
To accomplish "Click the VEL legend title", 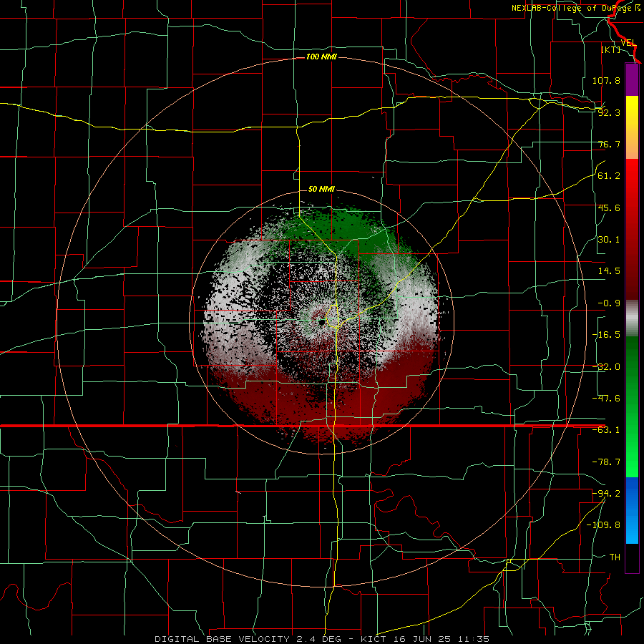I will tap(628, 43).
